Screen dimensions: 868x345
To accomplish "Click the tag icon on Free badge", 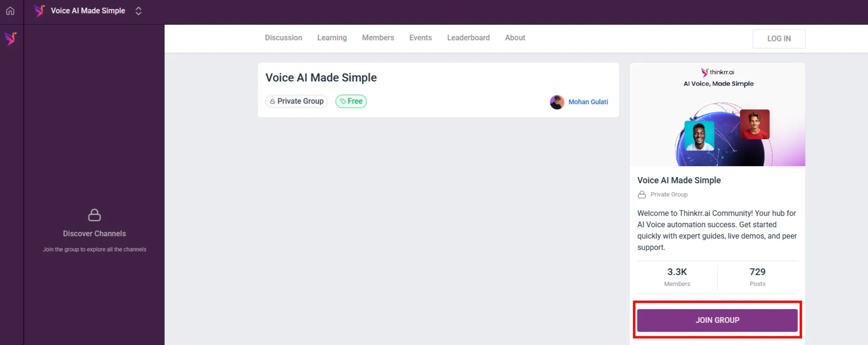I will coord(343,101).
